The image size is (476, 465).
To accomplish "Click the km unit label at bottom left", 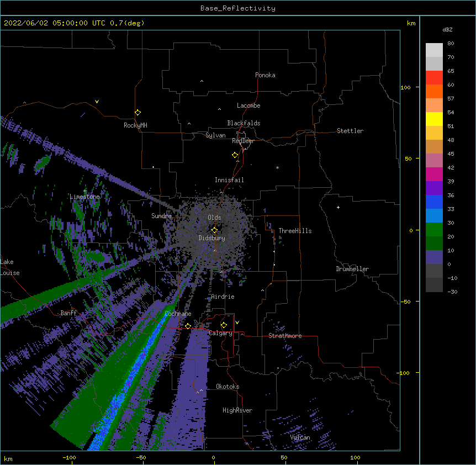I will click(x=8, y=459).
